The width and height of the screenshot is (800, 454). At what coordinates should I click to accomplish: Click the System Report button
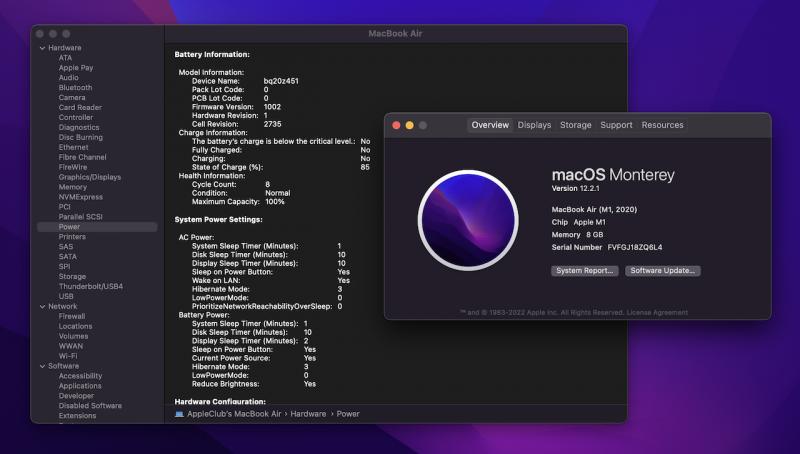585,271
